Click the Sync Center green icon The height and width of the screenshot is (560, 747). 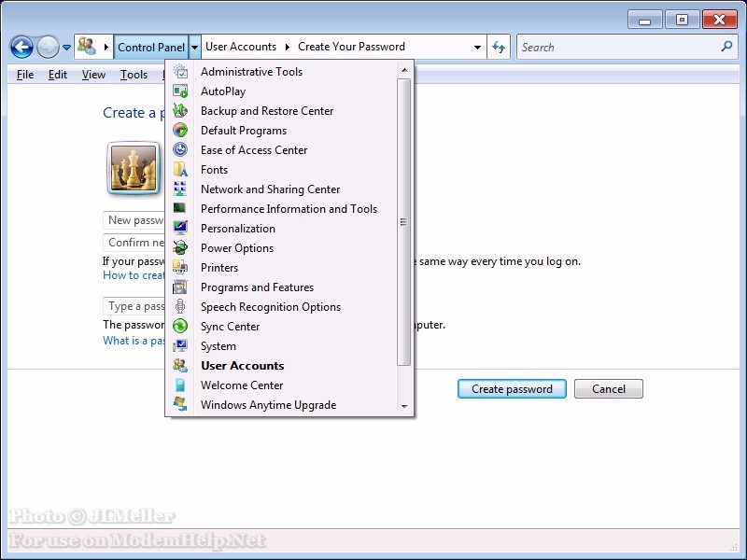coord(180,326)
